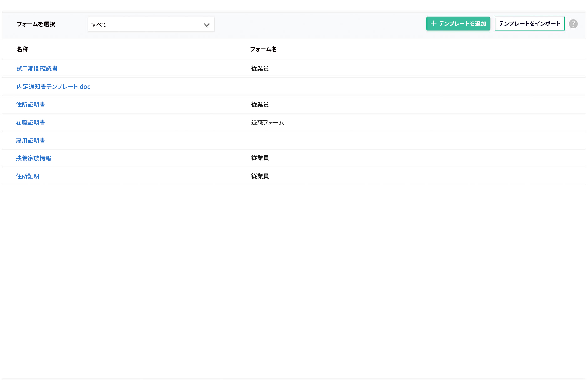Click the 退職フォーム label
588x391 pixels.
[x=267, y=123]
